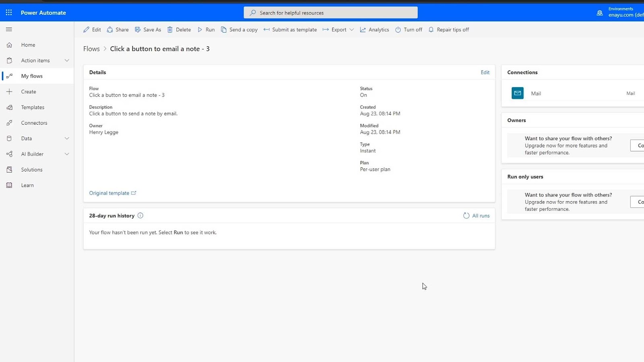Click the Run only users heading
Screen dimensions: 644x362
click(525, 177)
